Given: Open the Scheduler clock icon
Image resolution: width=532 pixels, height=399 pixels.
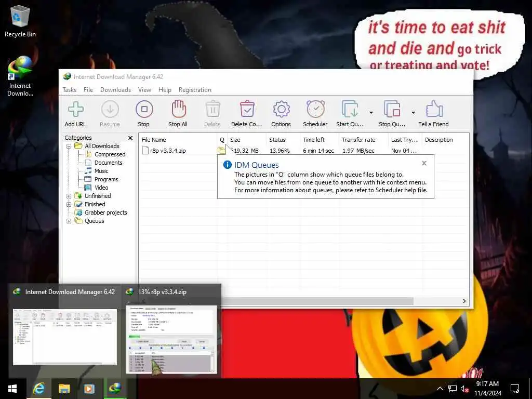Looking at the screenshot, I should [x=315, y=109].
